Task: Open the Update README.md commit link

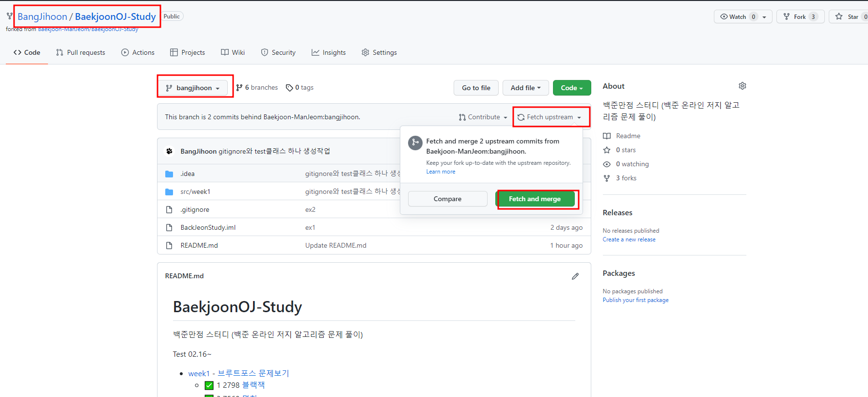Action: [336, 245]
